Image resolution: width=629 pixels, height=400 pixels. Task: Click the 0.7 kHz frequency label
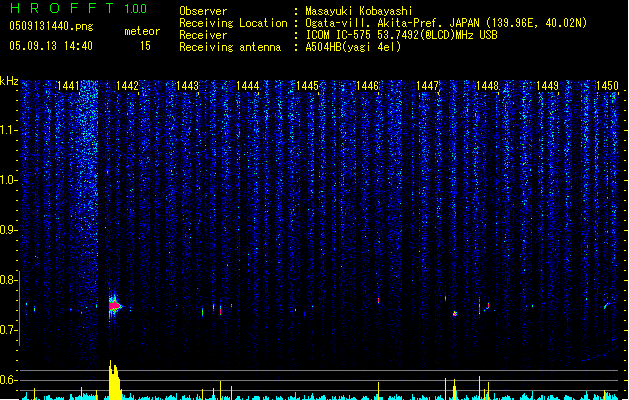pyautogui.click(x=8, y=330)
